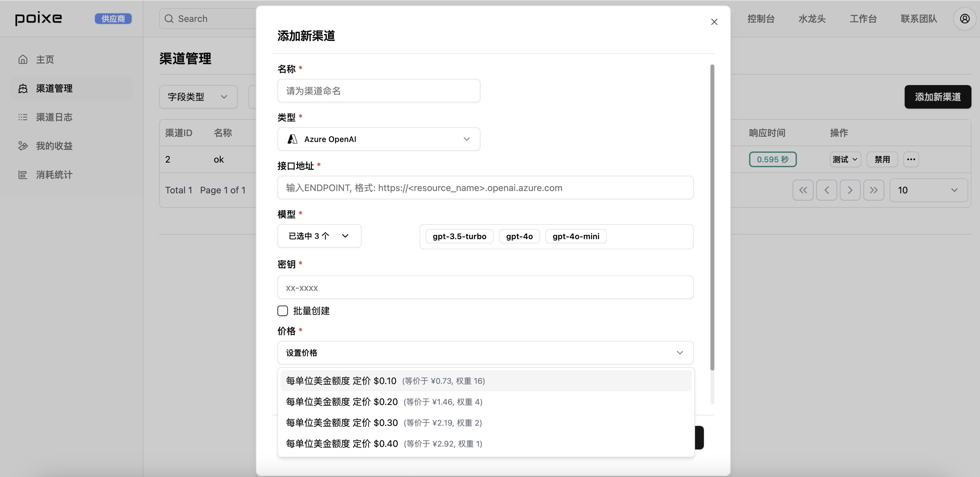Open 控制台 in top navigation
The image size is (980, 477).
tap(761, 19)
